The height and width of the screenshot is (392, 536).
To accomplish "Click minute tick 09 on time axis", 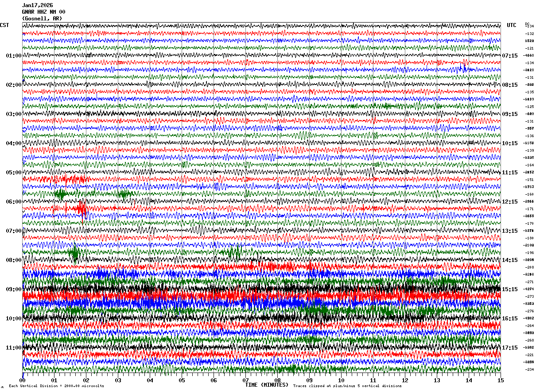I will coord(310,380).
